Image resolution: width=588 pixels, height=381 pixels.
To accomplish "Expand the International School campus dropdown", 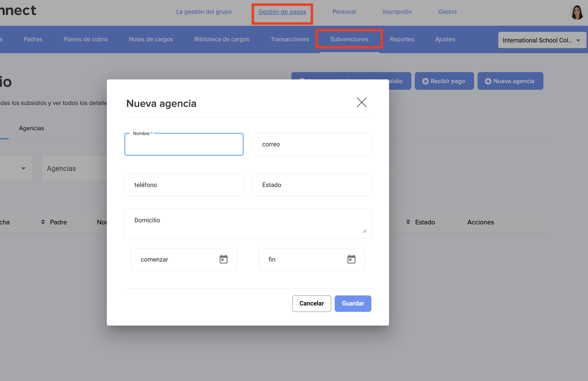I will pyautogui.click(x=542, y=40).
